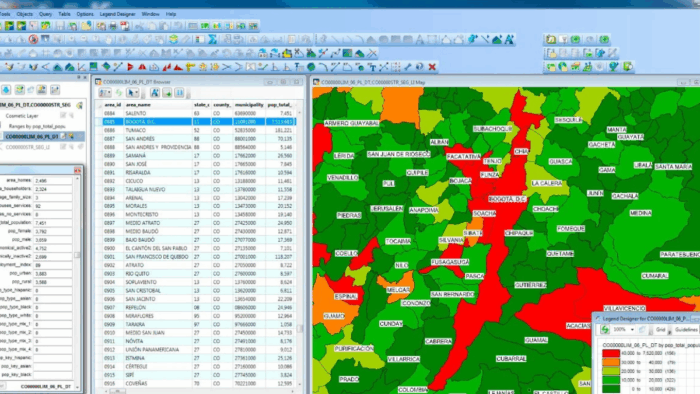The image size is (700, 394).
Task: Toggle editable icon on Cosmetic Layer
Action: (63, 116)
